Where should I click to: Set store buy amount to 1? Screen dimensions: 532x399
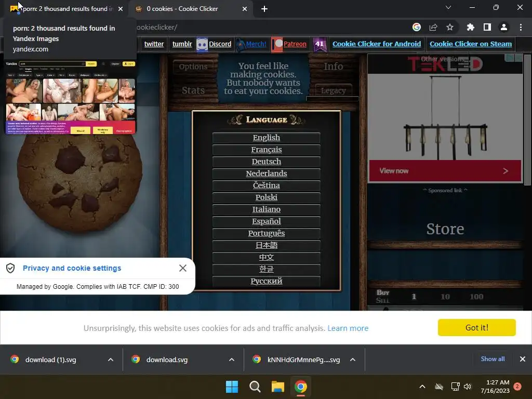[x=414, y=297]
